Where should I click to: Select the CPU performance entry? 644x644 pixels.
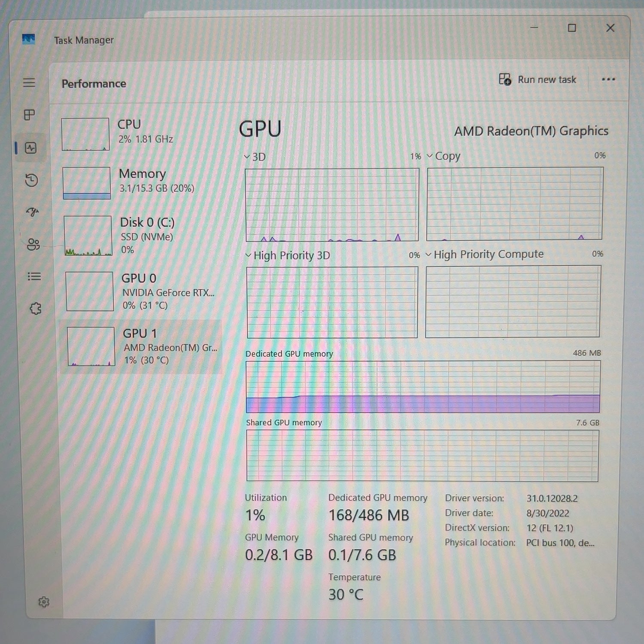pos(140,134)
